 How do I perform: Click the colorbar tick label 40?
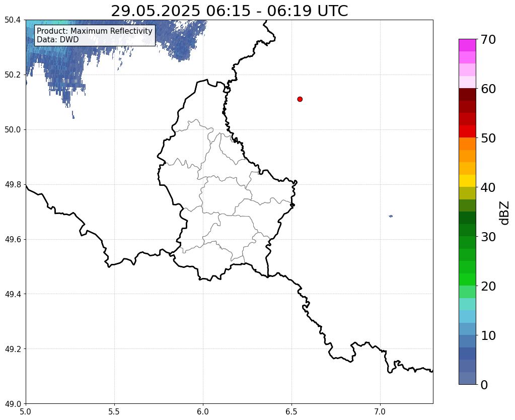tap(488, 187)
